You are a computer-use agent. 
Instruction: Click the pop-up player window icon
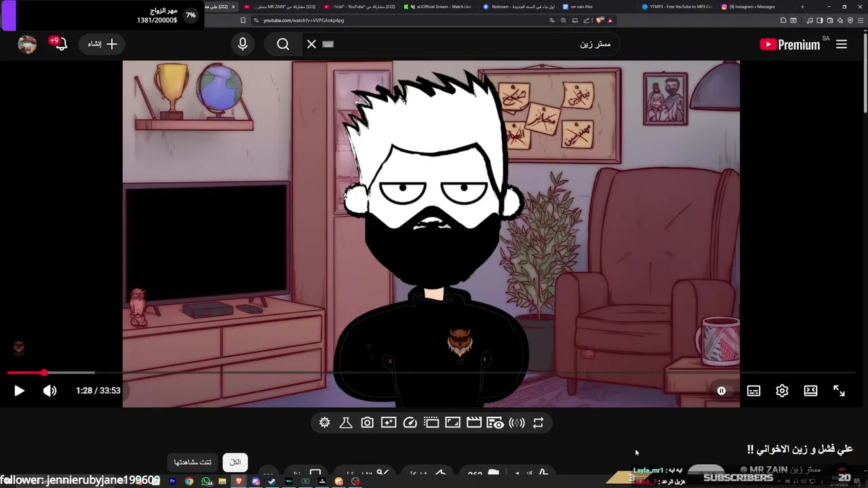431,422
